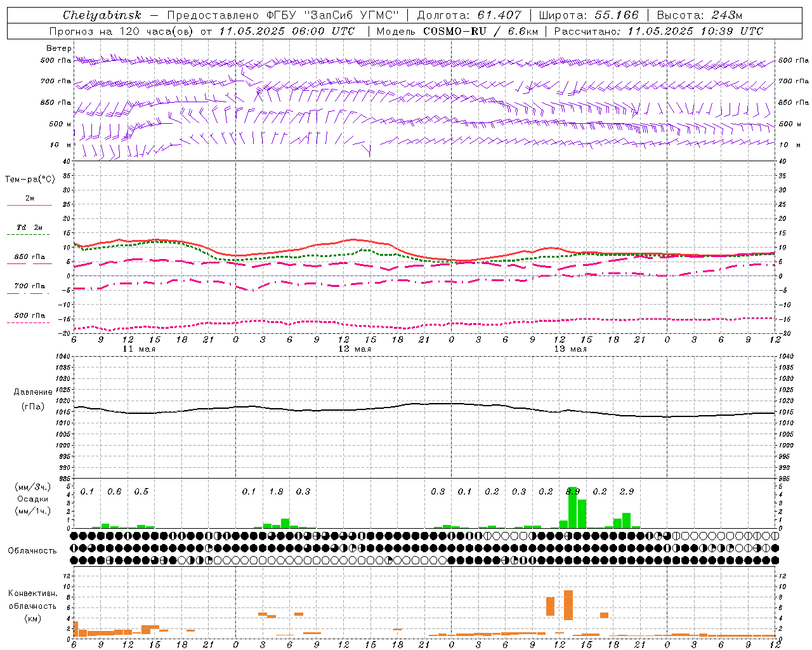Click the 0.6 precipitation total value

click(114, 491)
